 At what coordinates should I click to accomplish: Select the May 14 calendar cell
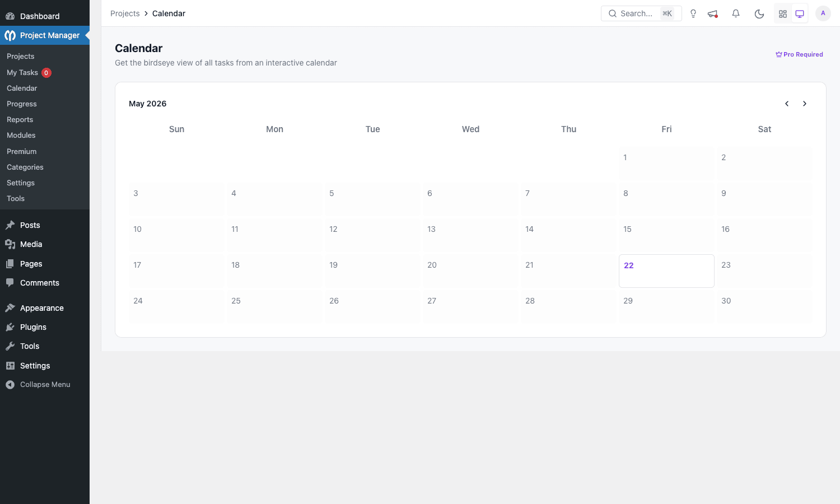(568, 235)
